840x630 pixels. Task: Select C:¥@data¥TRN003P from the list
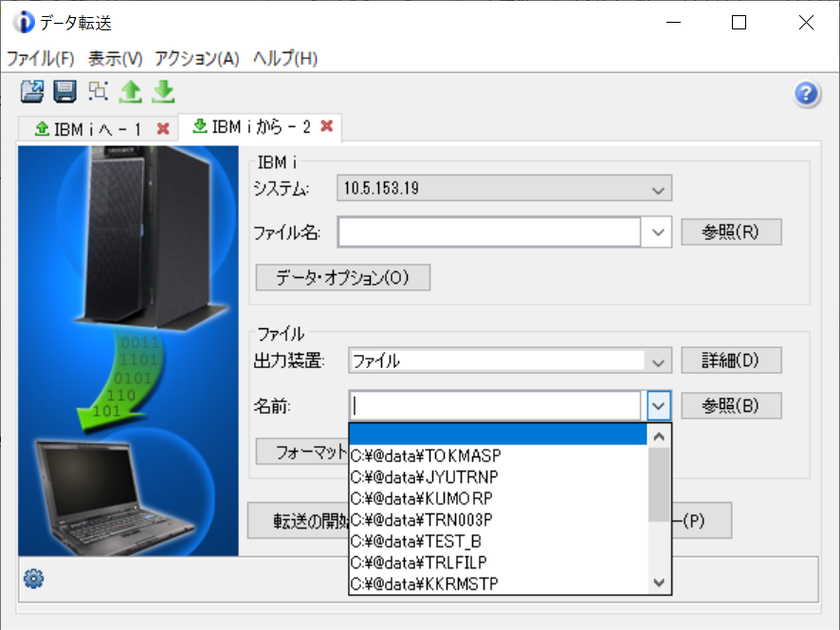click(x=498, y=520)
